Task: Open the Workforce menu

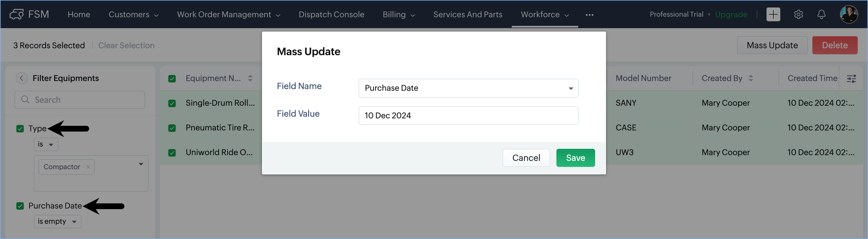Action: click(544, 15)
